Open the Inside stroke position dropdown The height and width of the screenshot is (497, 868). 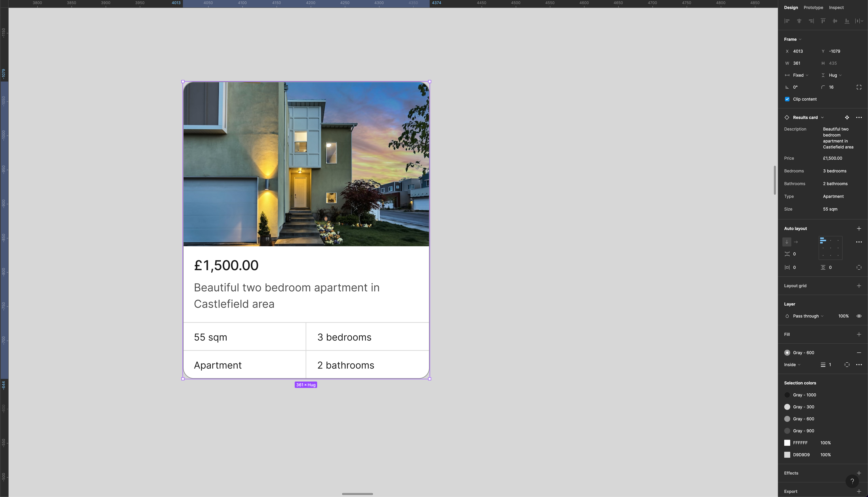(x=792, y=365)
